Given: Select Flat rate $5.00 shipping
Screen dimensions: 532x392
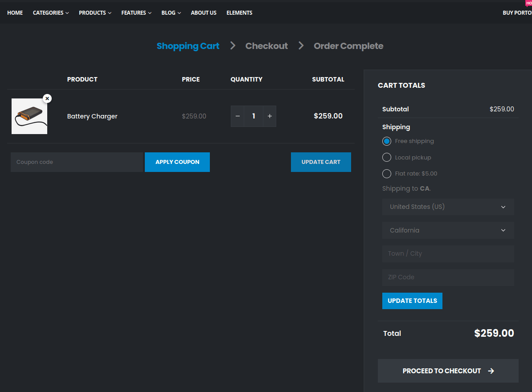Looking at the screenshot, I should (386, 173).
